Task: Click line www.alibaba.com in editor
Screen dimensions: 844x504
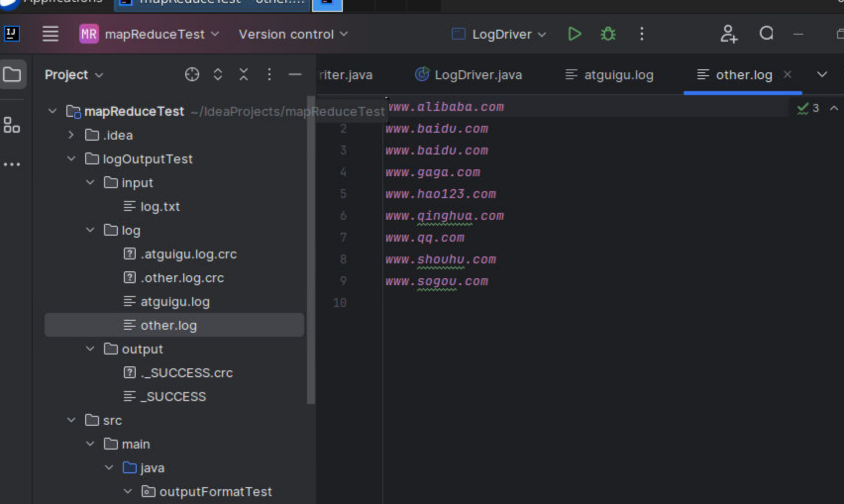Action: point(446,107)
